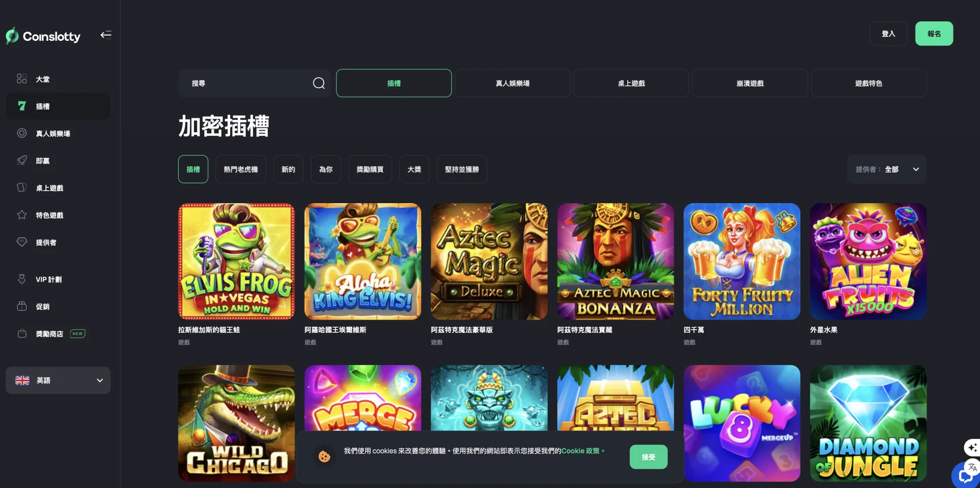Screen dimensions: 980x488
Task: Open VIP 計劃 medal icon
Action: [x=22, y=279]
